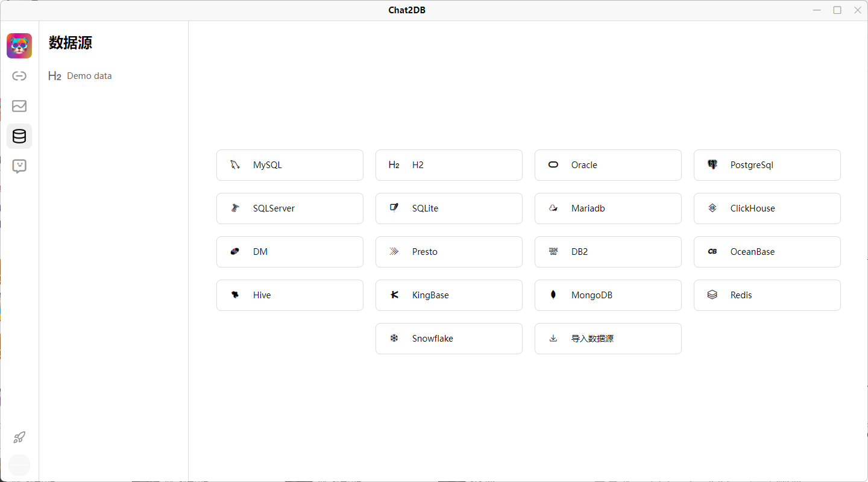Select the Hive label
868x482 pixels.
pyautogui.click(x=262, y=295)
